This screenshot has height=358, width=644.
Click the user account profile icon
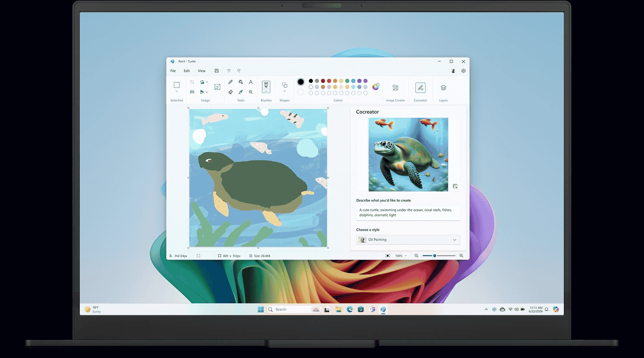click(453, 71)
